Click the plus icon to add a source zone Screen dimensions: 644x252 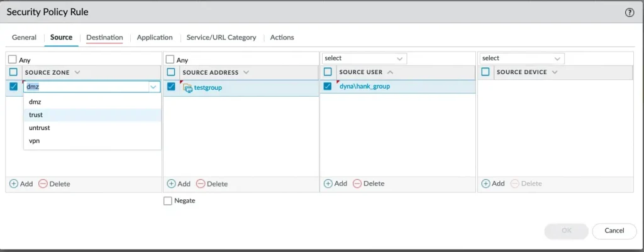tap(14, 184)
